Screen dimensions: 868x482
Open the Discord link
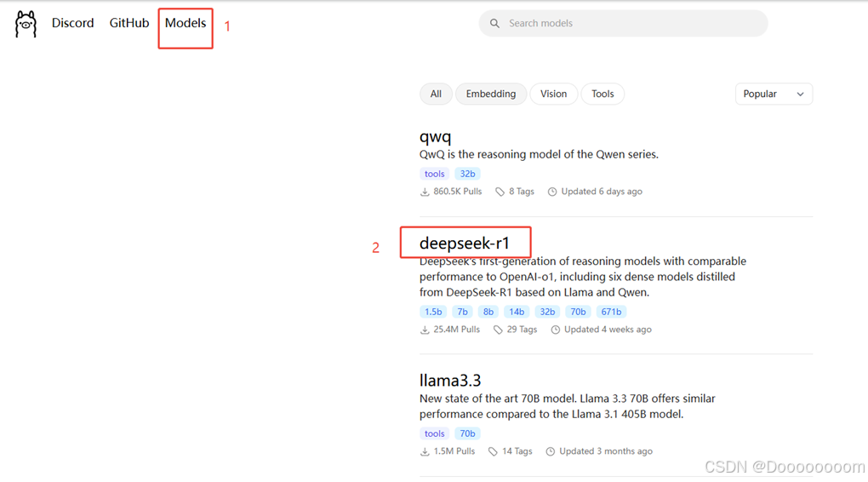72,23
